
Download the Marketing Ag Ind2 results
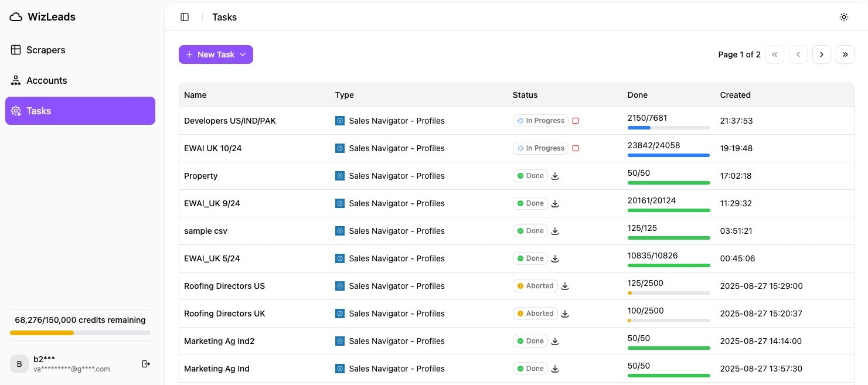[x=555, y=341]
